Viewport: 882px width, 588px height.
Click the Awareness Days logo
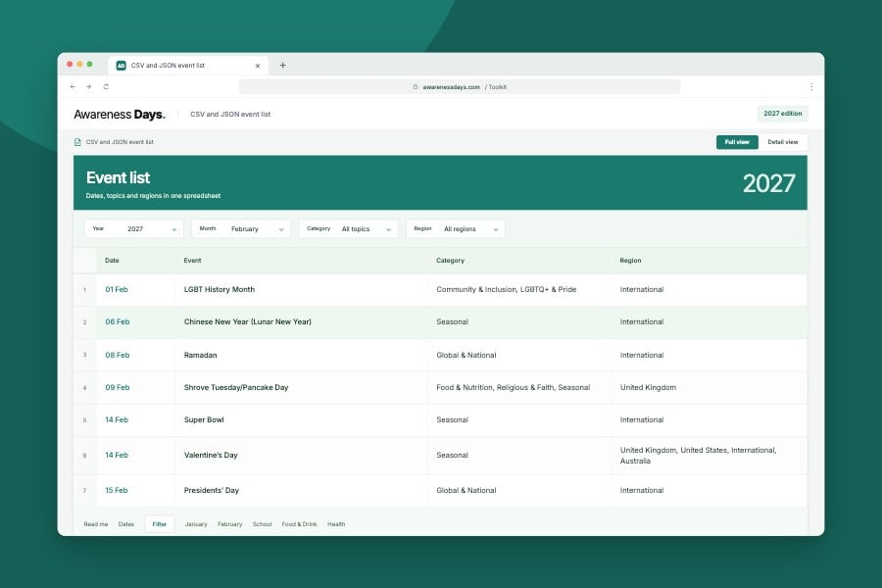point(120,115)
